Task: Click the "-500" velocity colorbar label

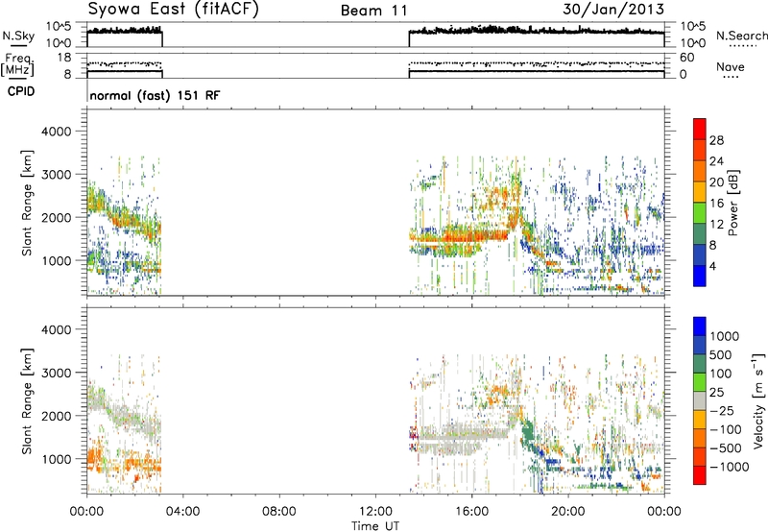Action: 726,448
